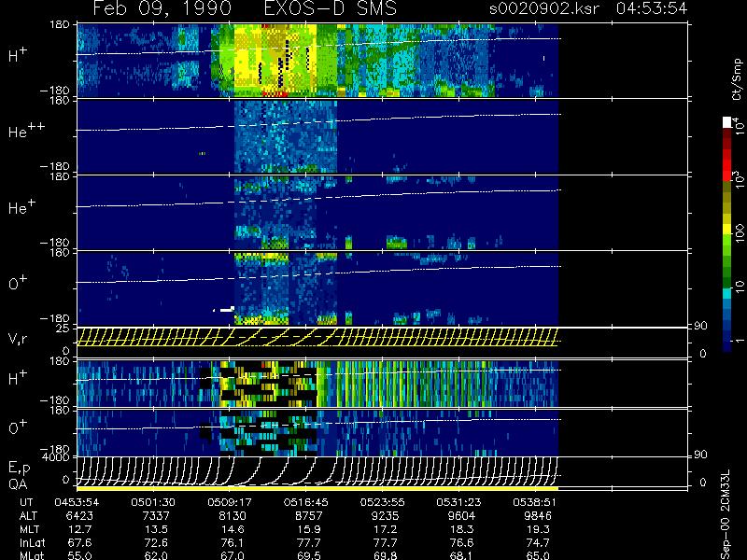Click the "MLT" row header
Viewport: 747px width, 560px height.
pyautogui.click(x=29, y=529)
